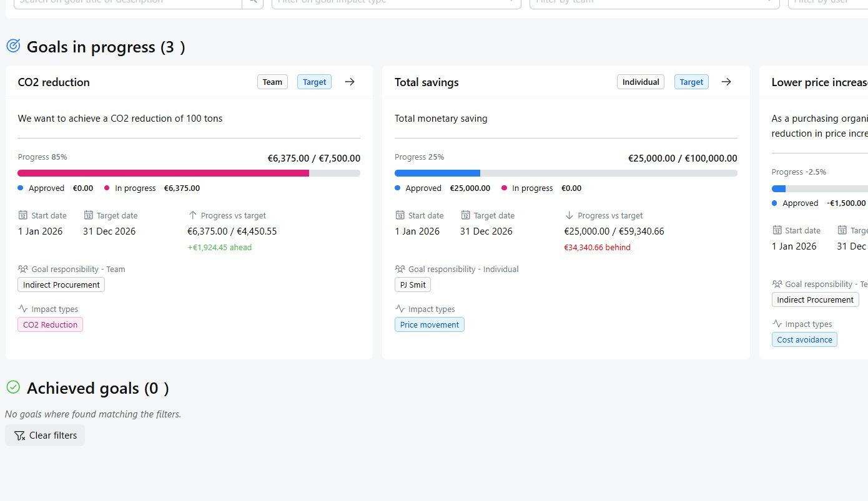Click the down arrow beside Progress vs target in Total savings
The height and width of the screenshot is (501, 868).
click(x=569, y=215)
